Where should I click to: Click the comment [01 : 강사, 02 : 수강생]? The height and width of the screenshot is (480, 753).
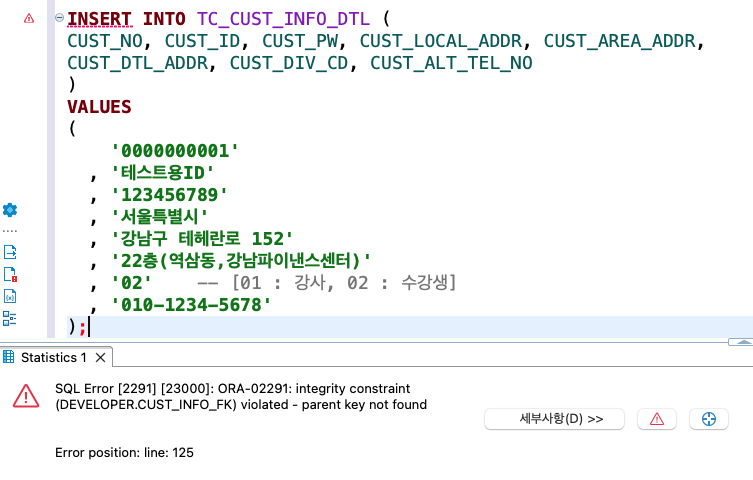coord(344,282)
